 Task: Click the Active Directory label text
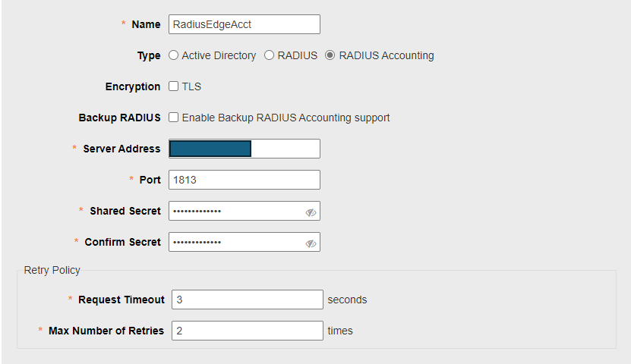[219, 55]
